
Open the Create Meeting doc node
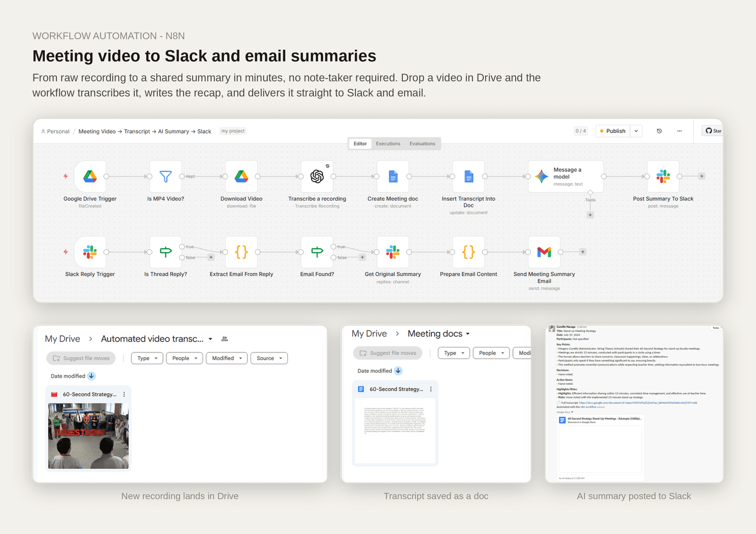[393, 176]
